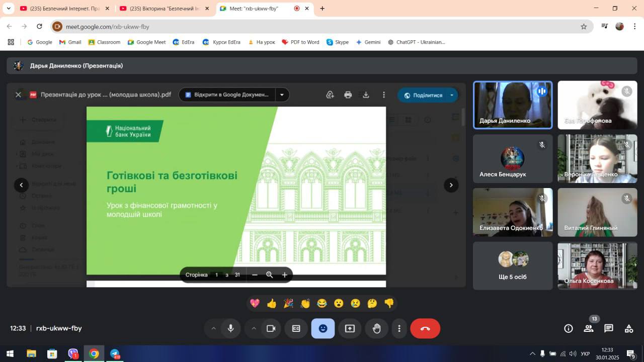Viewport: 644px width, 362px height.
Task: Open the meeting chat icon
Action: (609, 328)
